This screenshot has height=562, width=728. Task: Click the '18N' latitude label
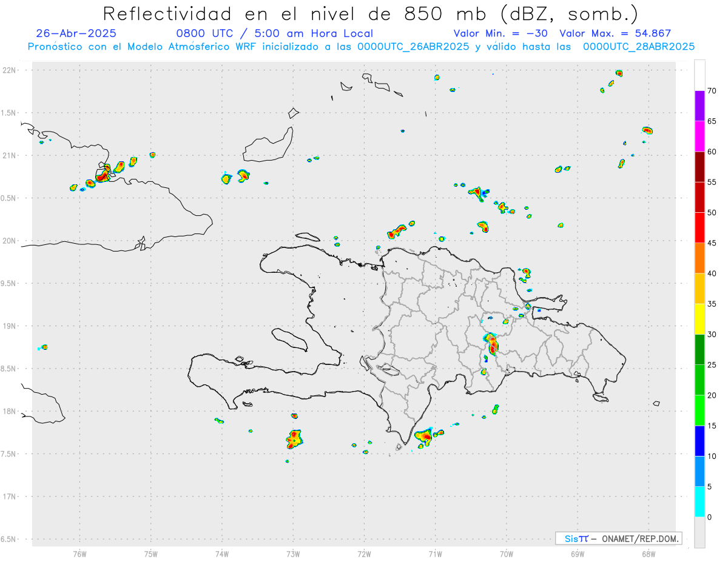point(10,411)
